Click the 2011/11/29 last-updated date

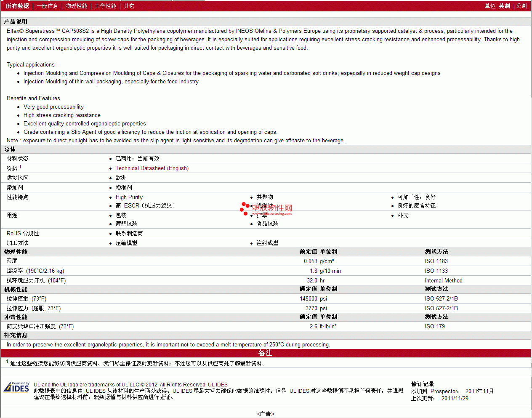[455, 398]
